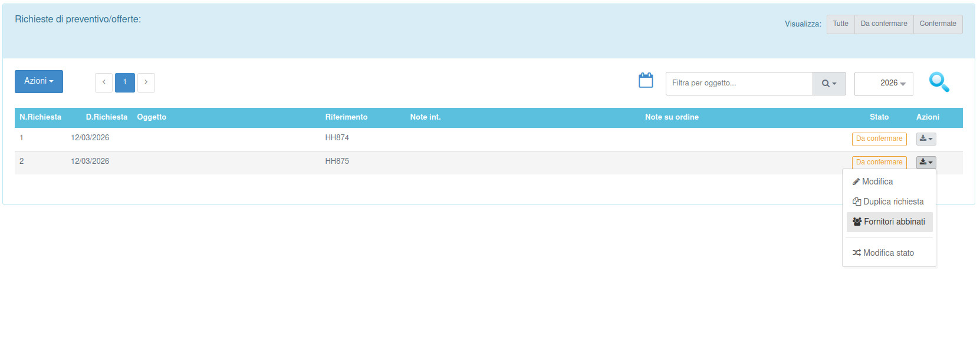Choose Duplica richiesta in the menu
This screenshot has width=980, height=353.
pyautogui.click(x=893, y=202)
